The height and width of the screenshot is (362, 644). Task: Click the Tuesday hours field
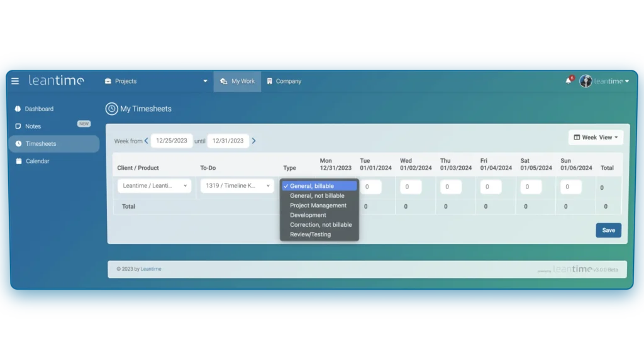(371, 187)
